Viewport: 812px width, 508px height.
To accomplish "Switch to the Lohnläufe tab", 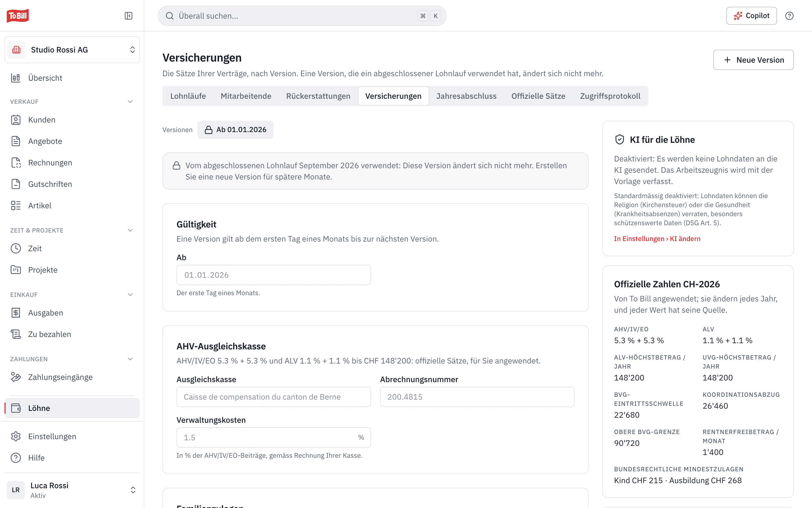I will coord(188,96).
